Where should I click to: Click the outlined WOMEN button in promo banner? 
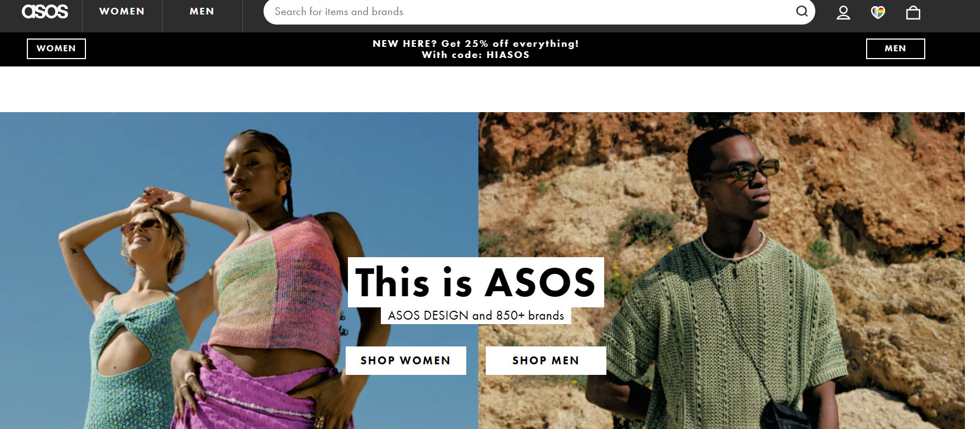tap(56, 49)
